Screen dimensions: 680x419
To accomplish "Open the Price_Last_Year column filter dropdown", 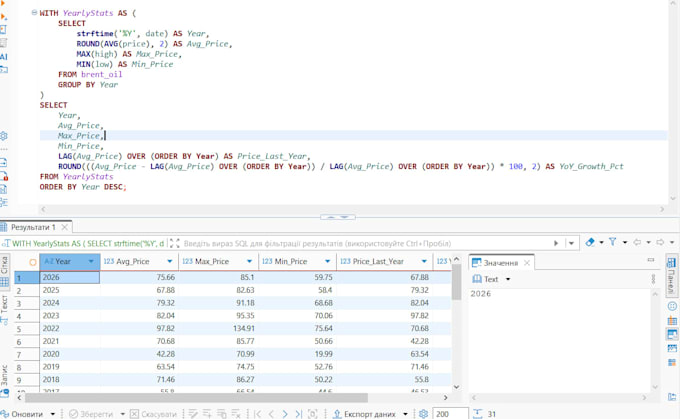I will 424,261.
